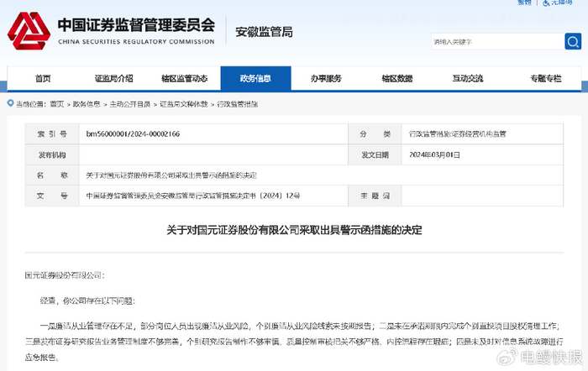
Task: Click the salutation 国元证券股份有限公司：
Action: point(65,275)
